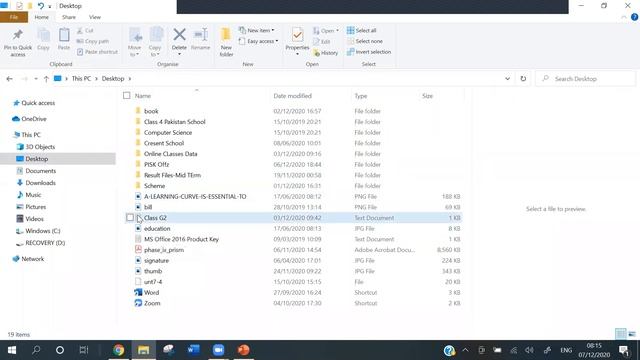Screen dimensions: 640x360
Task: Click This PC in address bar
Action: click(81, 78)
